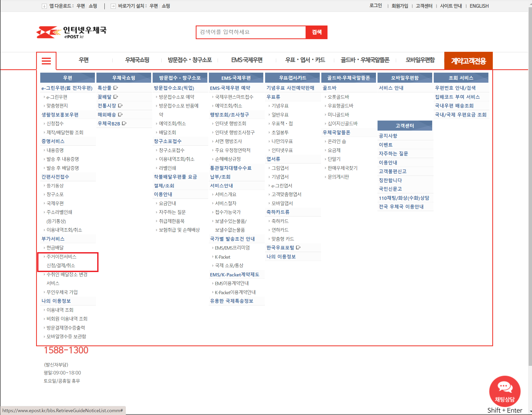Open 고객불편신고 under 고객센터

coord(392,171)
